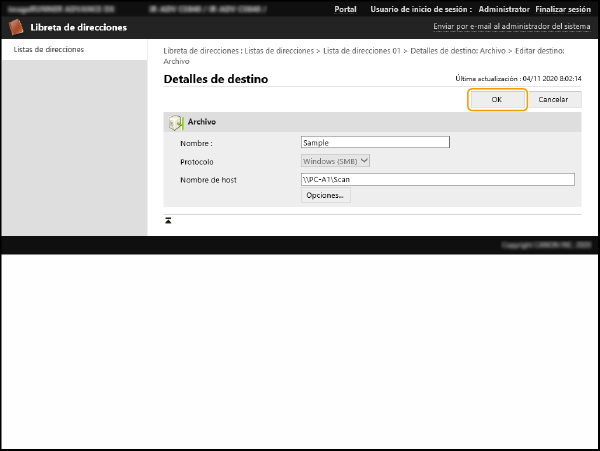600x451 pixels.
Task: Navigate to Lista de direcciones 01 breadcrumb
Action: 360,50
